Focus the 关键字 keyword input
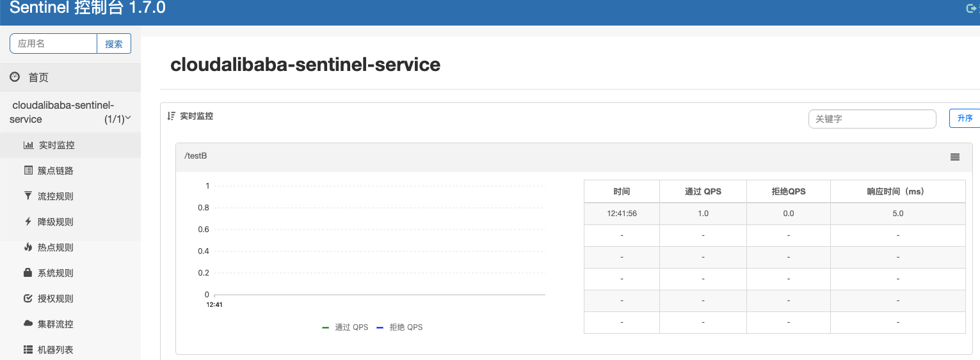Image resolution: width=980 pixels, height=360 pixels. pyautogui.click(x=872, y=119)
